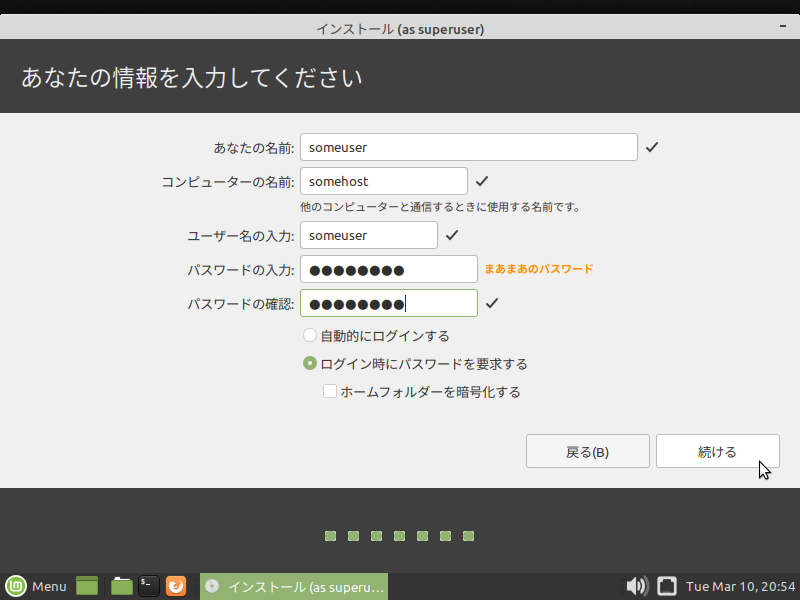Focus the コンピューターの名前 input field
Screen dimensions: 800x600
(x=384, y=181)
